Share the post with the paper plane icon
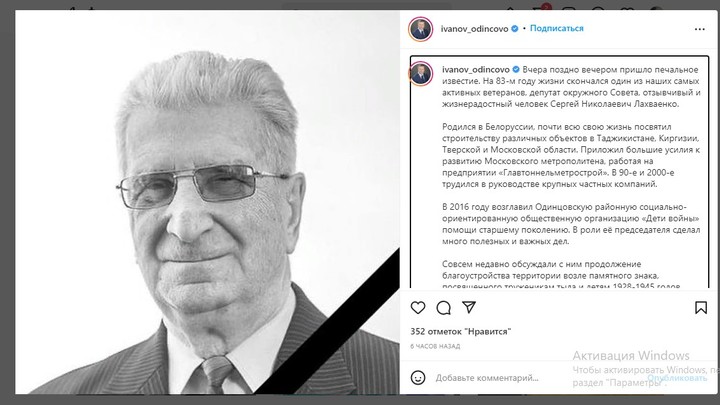Viewport: 720px width, 405px height. click(469, 307)
